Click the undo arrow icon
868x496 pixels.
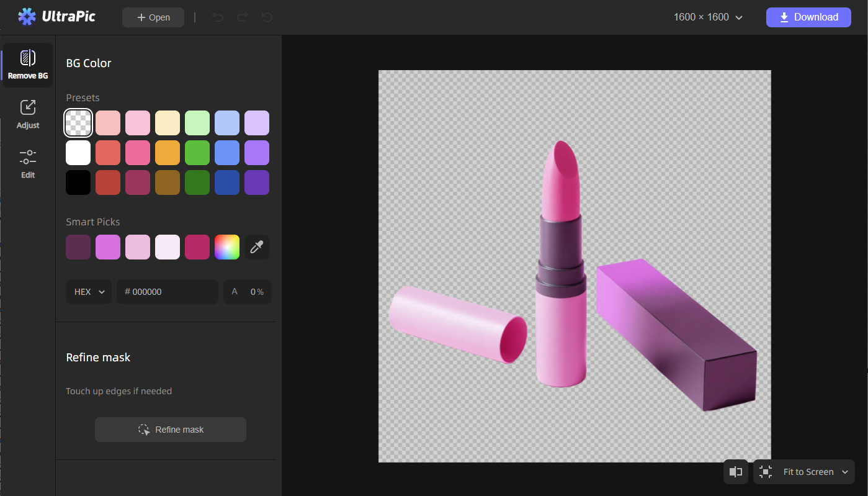point(217,17)
